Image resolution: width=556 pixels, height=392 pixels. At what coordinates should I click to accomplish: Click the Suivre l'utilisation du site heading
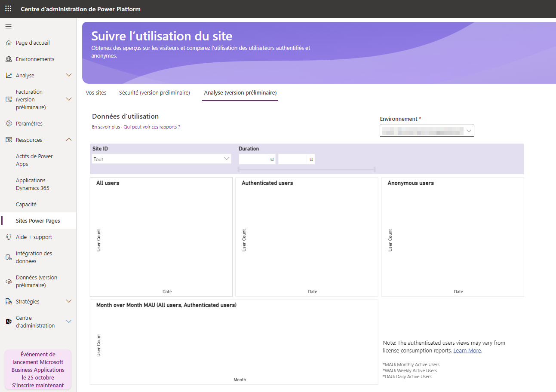point(162,36)
